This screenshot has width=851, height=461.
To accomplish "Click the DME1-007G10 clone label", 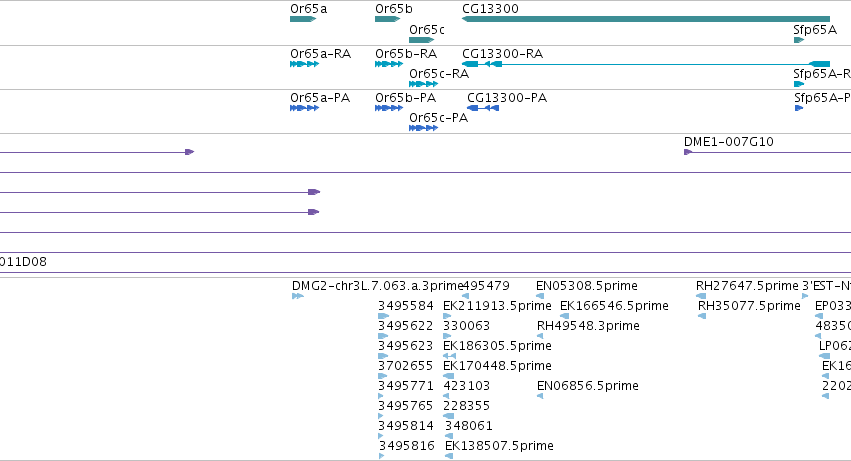I will click(729, 142).
